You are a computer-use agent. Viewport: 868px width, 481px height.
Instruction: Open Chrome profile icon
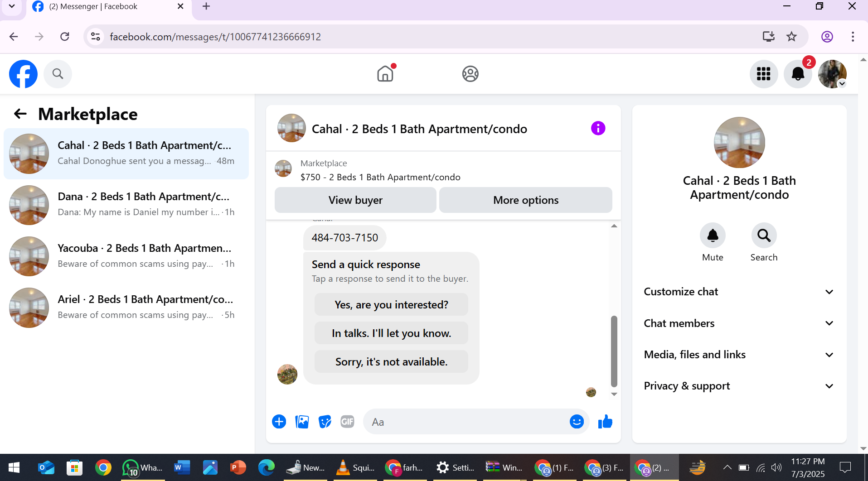[827, 37]
